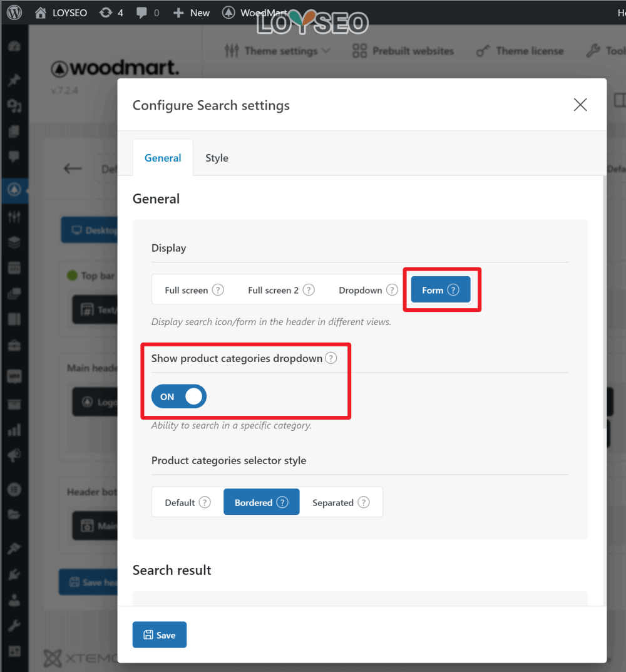Screen dimensions: 626x672
Task: Open the Templates folder sidebar icon
Action: click(14, 514)
